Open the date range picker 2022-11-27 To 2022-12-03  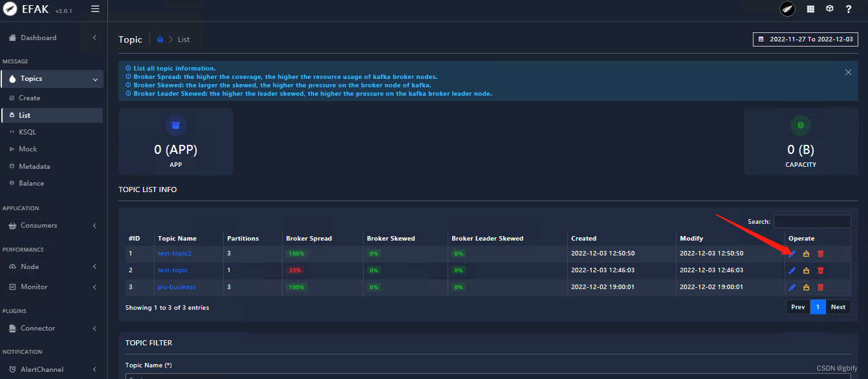coord(805,39)
